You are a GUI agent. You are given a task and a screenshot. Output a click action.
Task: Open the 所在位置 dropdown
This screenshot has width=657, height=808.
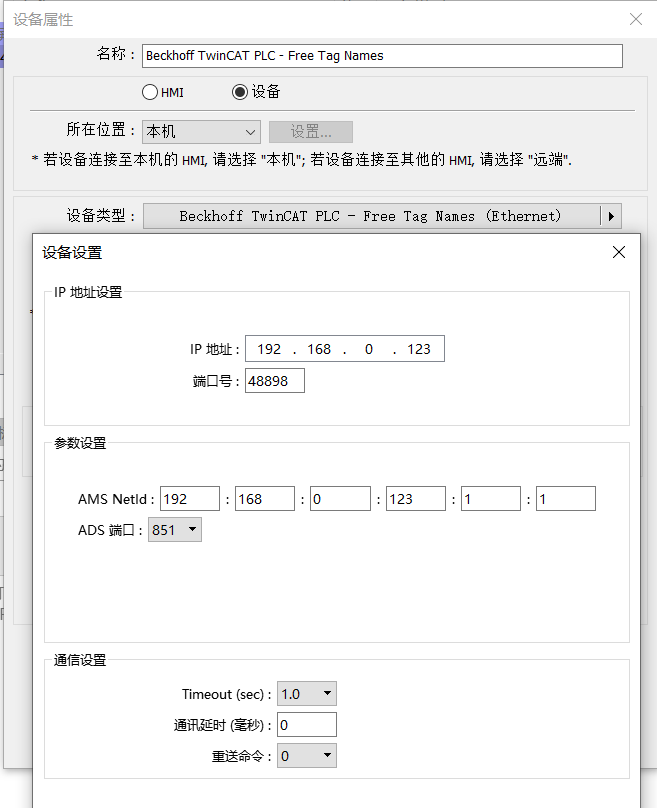[201, 132]
